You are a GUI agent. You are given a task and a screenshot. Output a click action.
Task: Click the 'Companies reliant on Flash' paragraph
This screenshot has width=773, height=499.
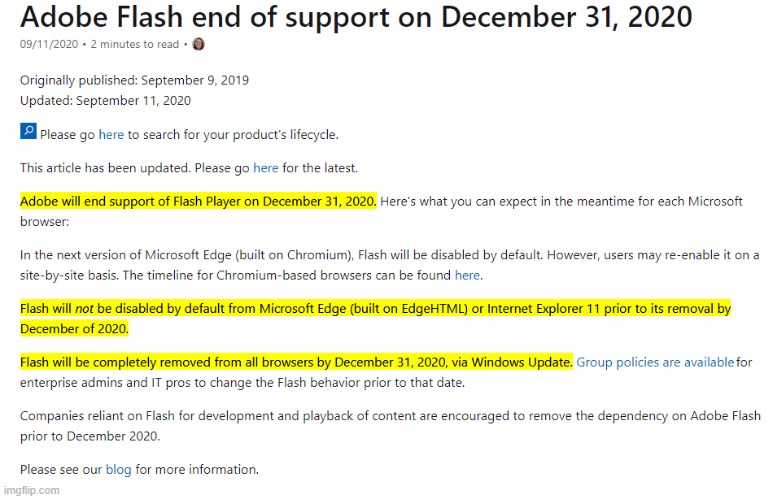point(390,426)
